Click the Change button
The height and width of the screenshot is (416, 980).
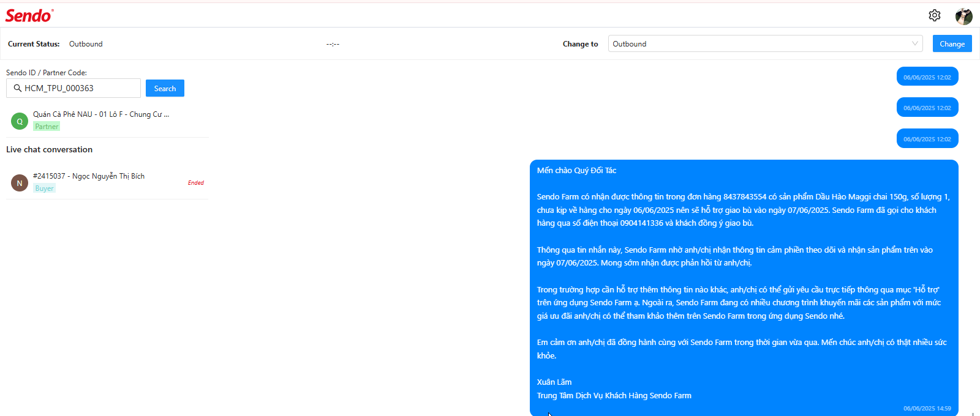pyautogui.click(x=952, y=43)
